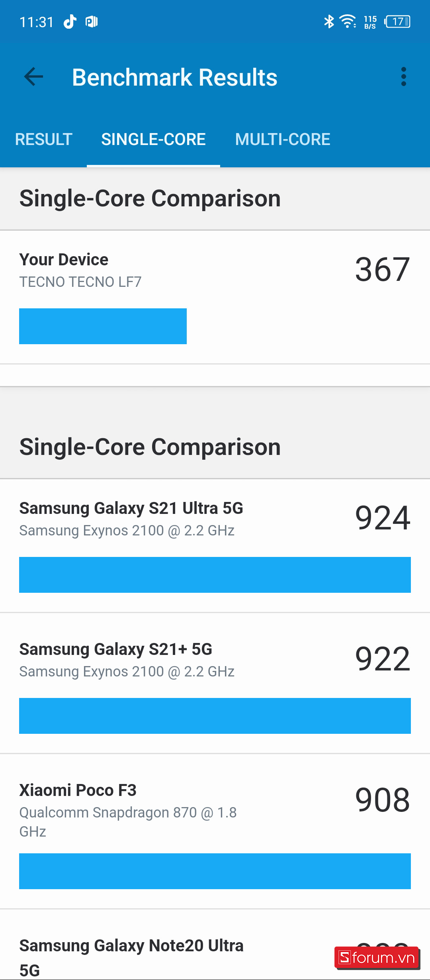
Task: Tap the Bluetooth status icon
Action: coord(329,22)
